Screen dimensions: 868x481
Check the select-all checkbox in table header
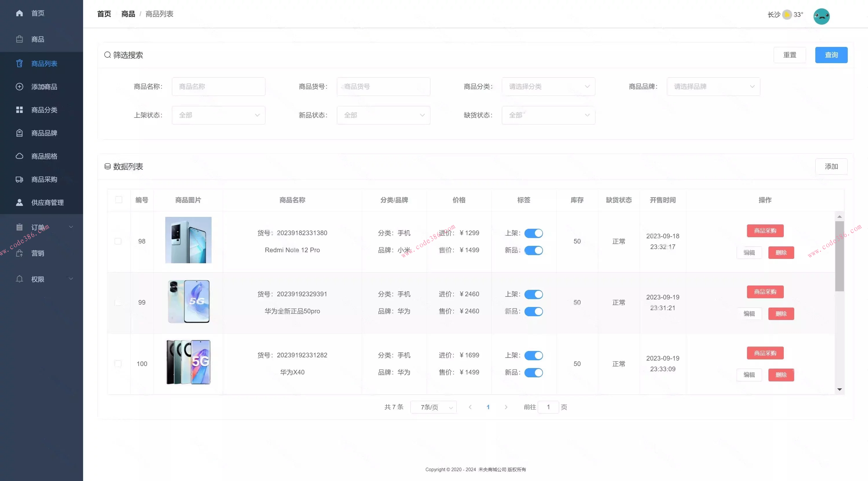(x=119, y=200)
